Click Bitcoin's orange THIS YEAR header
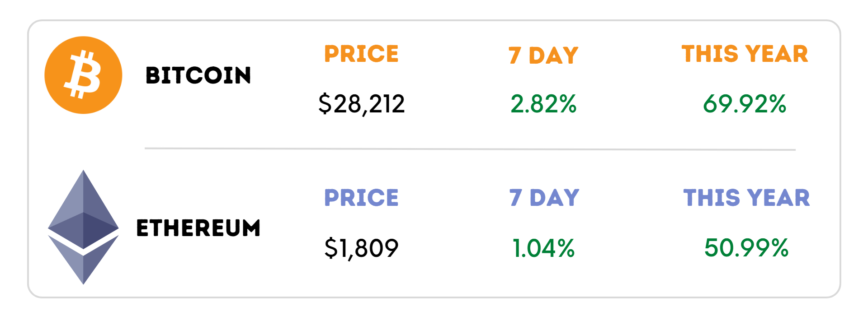Image resolution: width=868 pixels, height=316 pixels. (745, 54)
